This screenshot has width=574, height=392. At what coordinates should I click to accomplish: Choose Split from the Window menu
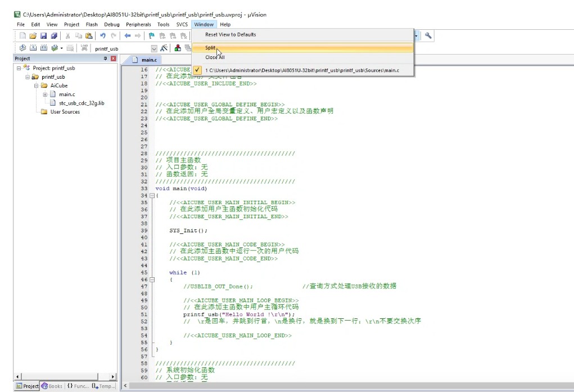210,48
